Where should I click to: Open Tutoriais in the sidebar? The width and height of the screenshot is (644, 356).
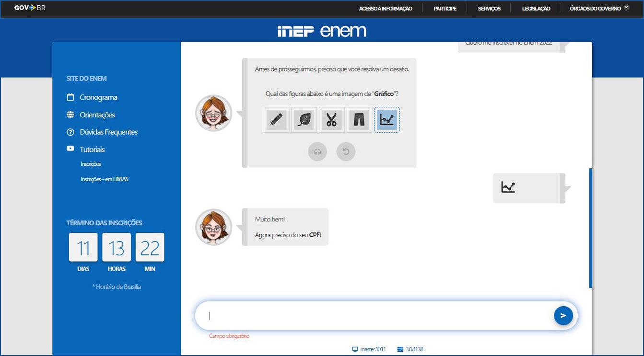tap(92, 149)
